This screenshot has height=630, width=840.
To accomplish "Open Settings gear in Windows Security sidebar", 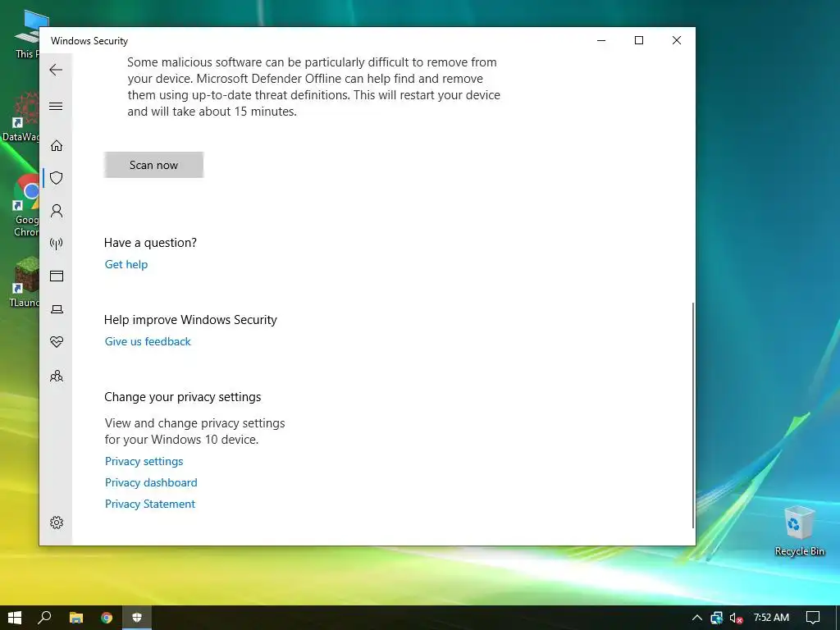I will [57, 523].
